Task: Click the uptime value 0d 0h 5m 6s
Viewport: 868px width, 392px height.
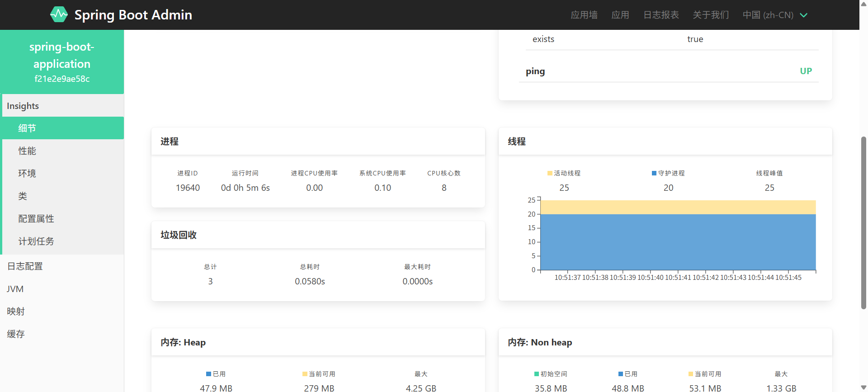Action: [x=245, y=188]
